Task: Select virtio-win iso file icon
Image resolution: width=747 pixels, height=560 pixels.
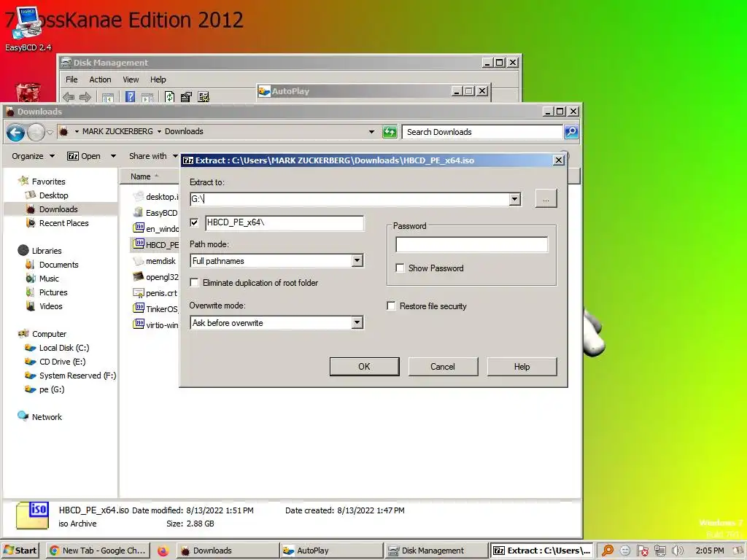Action: (139, 324)
